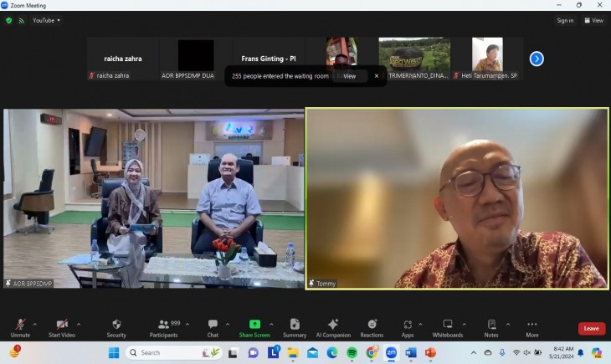Open the Windows Start menu

tap(114, 352)
